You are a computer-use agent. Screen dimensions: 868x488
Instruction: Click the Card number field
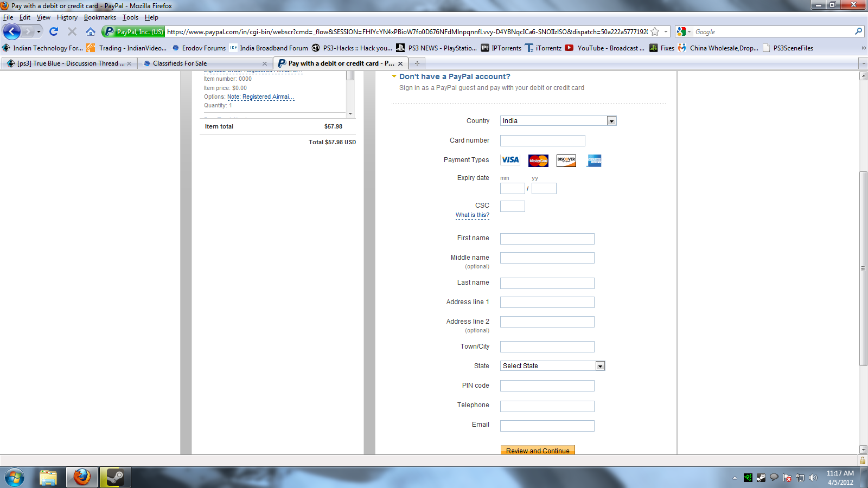542,141
